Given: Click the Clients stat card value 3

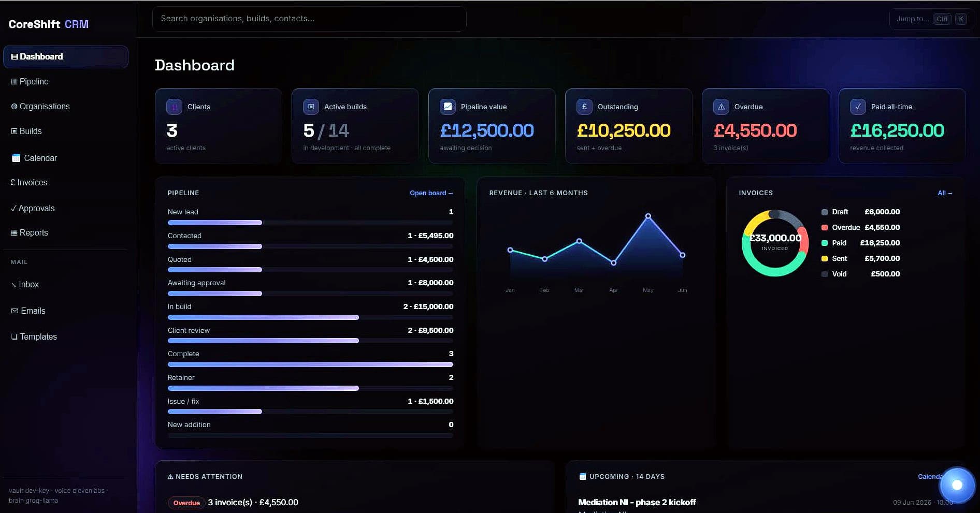Looking at the screenshot, I should point(172,130).
